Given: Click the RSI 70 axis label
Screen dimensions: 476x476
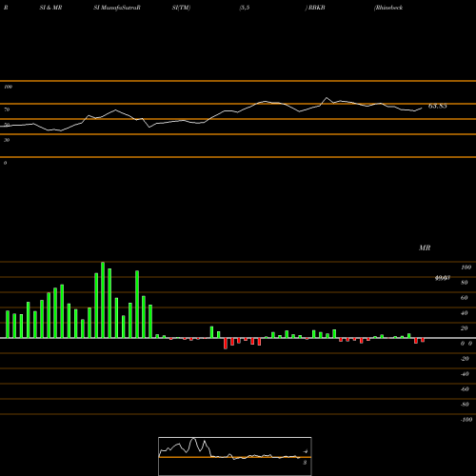Looking at the screenshot, I should pos(7,109).
